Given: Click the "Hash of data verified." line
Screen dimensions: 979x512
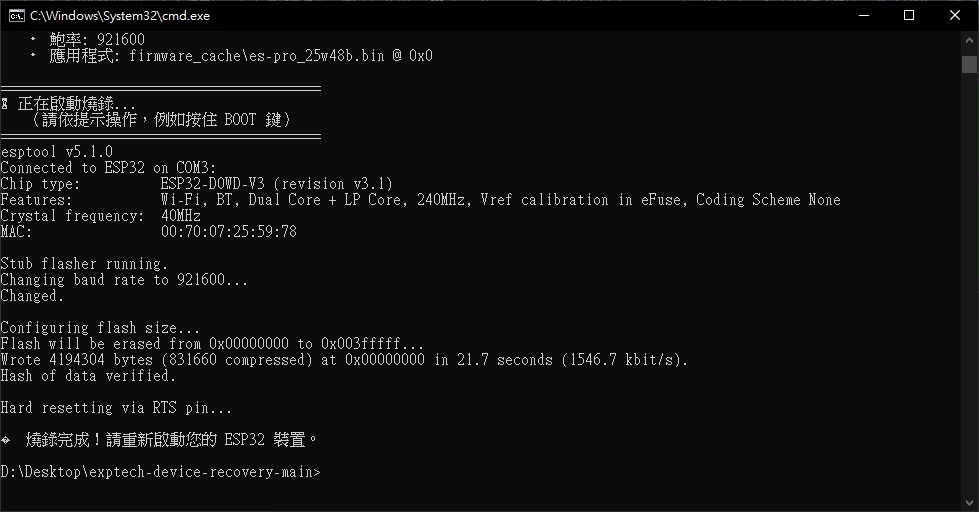Looking at the screenshot, I should pos(88,376).
